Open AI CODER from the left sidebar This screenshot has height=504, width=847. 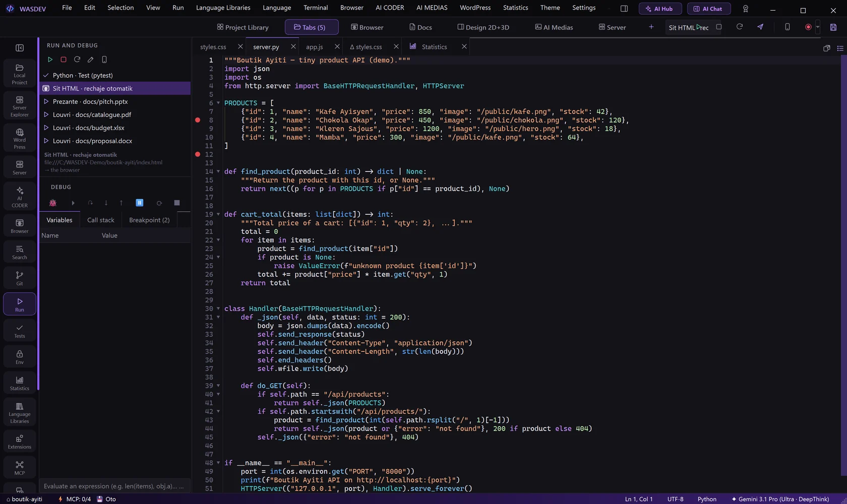pos(20,197)
